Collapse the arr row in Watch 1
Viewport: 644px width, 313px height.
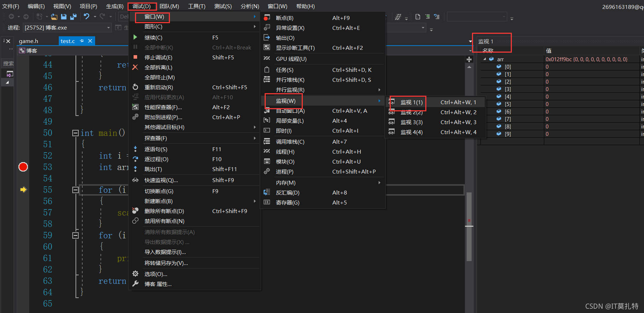(485, 59)
